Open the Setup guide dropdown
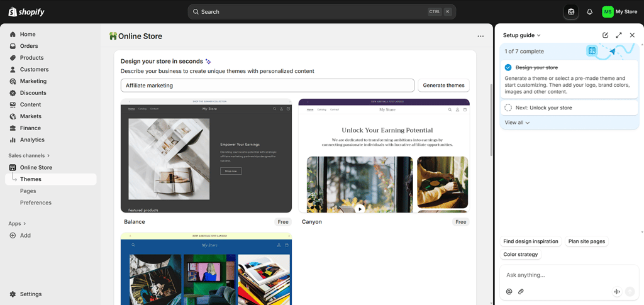Viewport: 644px width, 305px height. point(521,35)
